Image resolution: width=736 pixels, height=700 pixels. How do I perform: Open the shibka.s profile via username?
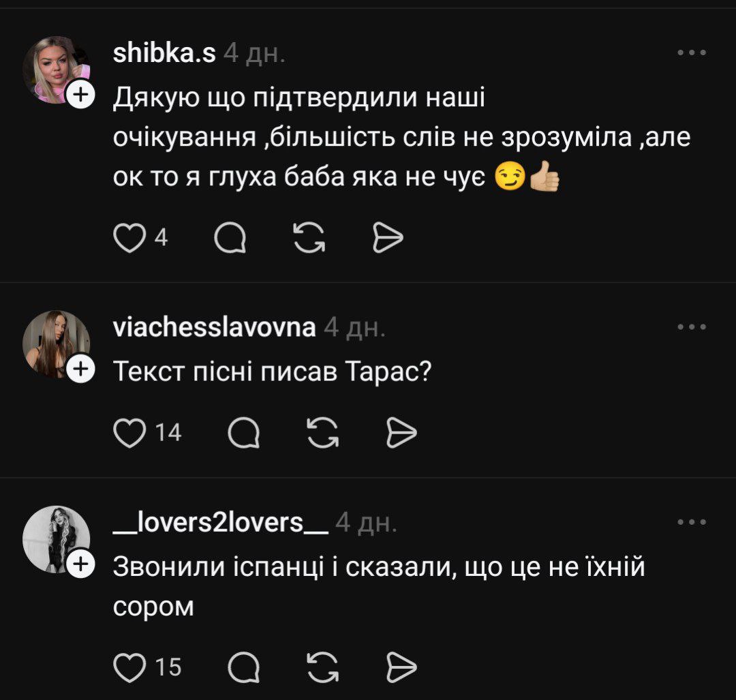coord(164,54)
